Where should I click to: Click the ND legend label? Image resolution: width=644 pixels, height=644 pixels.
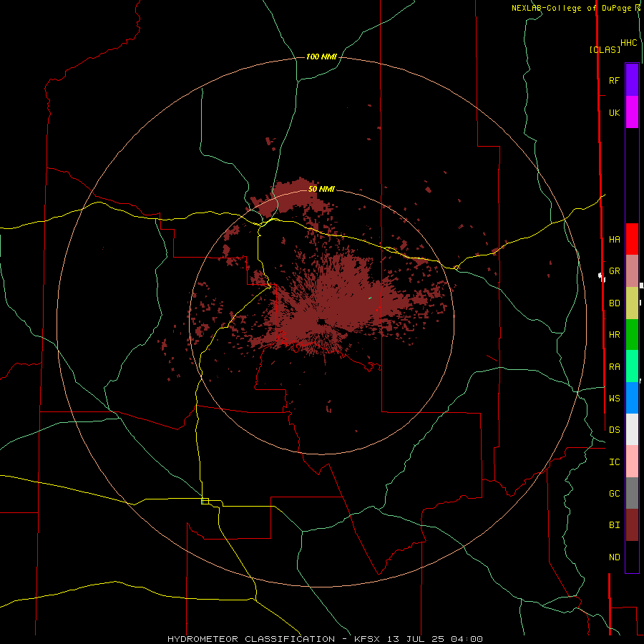tap(614, 557)
